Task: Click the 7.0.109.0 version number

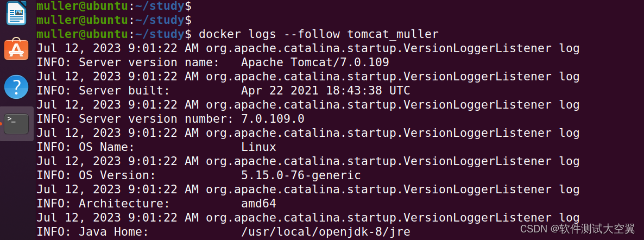Action: [273, 119]
